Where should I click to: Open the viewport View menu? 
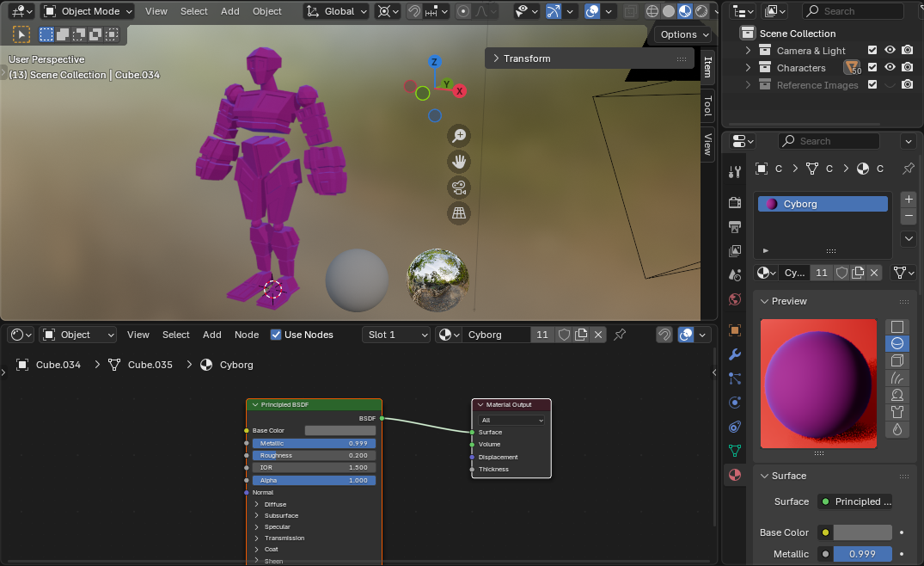(156, 11)
